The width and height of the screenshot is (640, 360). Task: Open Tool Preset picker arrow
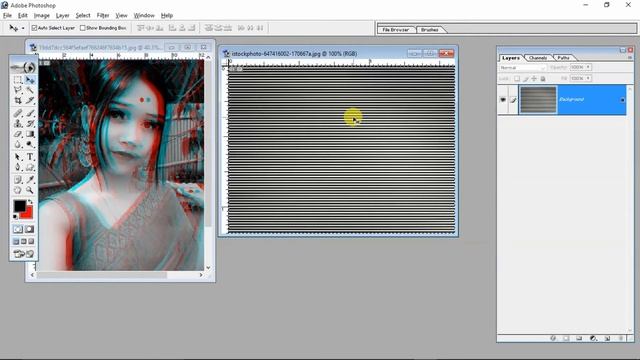pyautogui.click(x=23, y=28)
